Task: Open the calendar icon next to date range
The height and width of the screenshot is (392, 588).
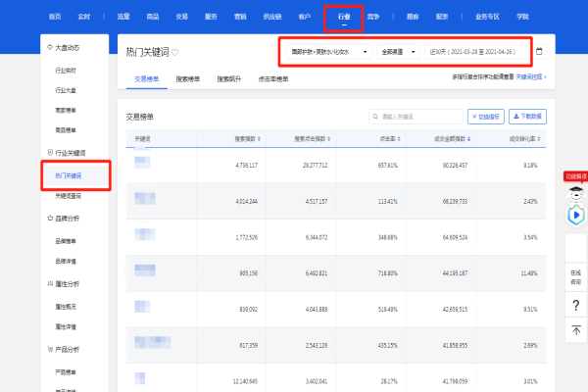Action: (x=540, y=51)
